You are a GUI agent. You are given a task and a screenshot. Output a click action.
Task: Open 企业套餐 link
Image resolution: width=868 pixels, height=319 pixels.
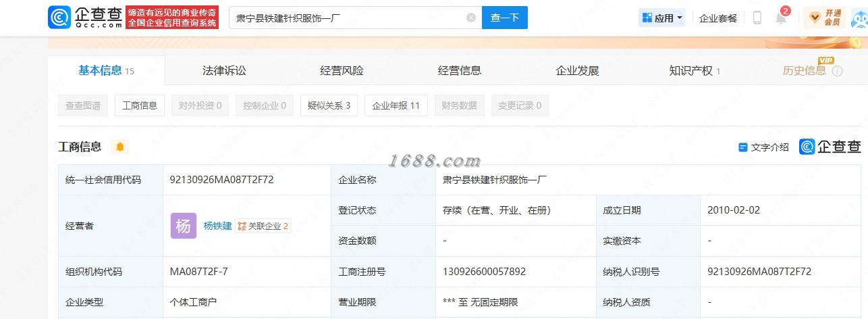[718, 18]
